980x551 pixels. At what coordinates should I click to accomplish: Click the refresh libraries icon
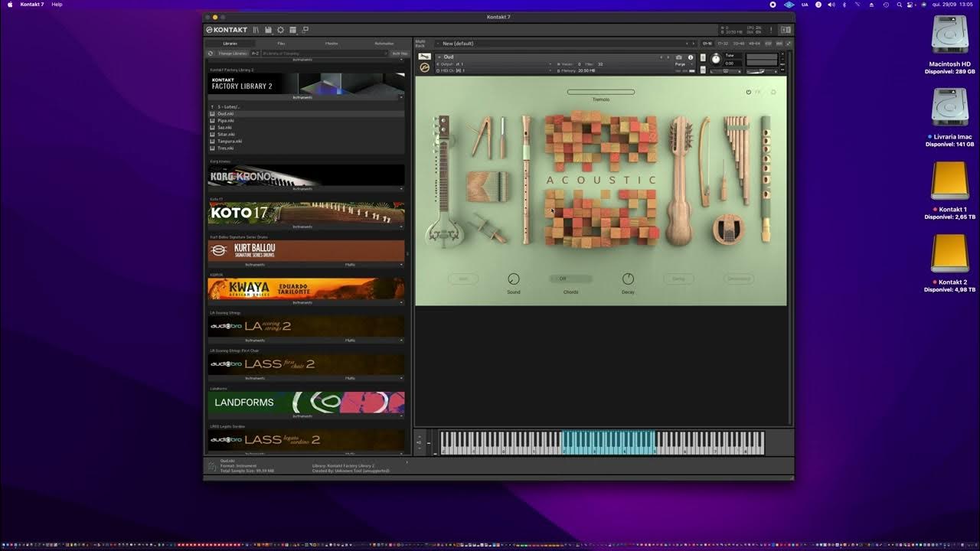pyautogui.click(x=211, y=54)
